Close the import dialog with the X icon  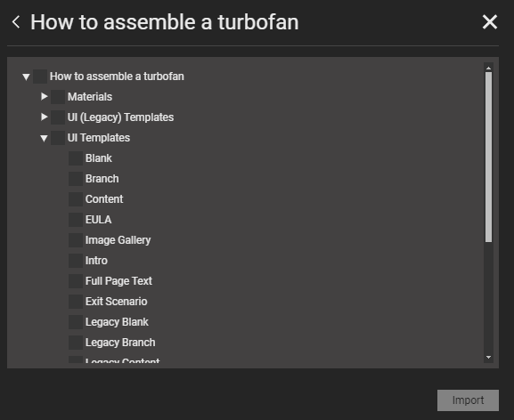point(490,22)
